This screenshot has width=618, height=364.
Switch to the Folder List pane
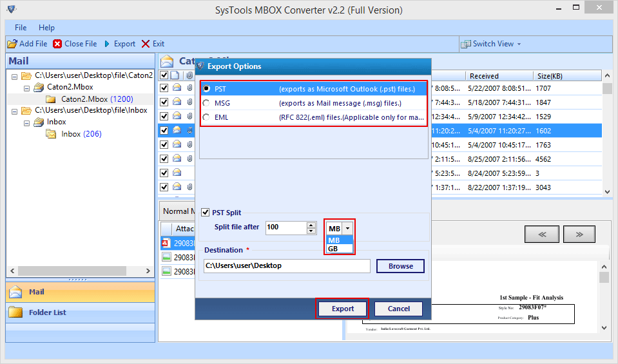[x=81, y=312]
